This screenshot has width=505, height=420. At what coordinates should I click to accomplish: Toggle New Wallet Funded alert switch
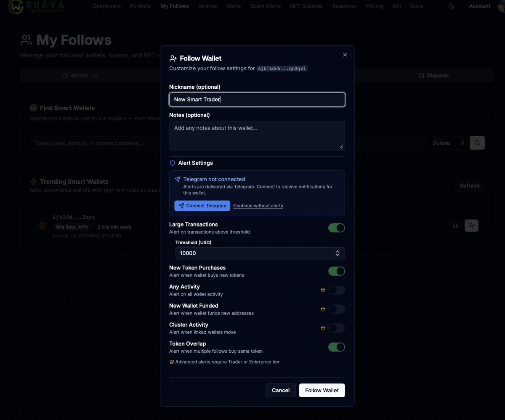(337, 309)
